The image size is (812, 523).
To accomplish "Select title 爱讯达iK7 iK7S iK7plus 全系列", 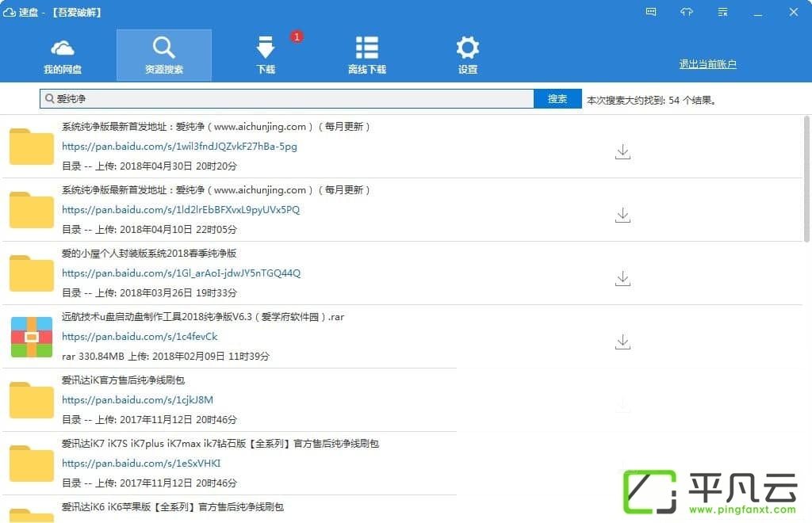I will 220,443.
